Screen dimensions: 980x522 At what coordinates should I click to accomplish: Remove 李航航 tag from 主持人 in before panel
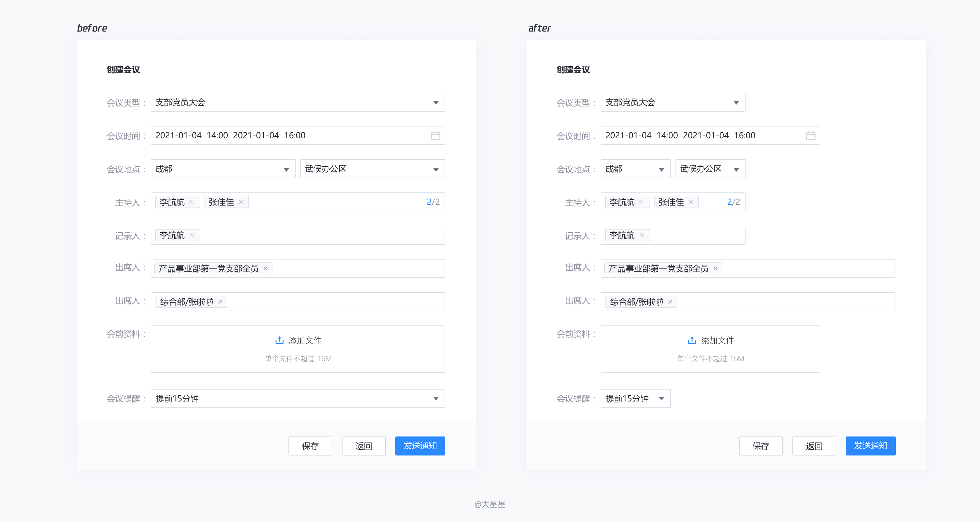[x=191, y=202]
